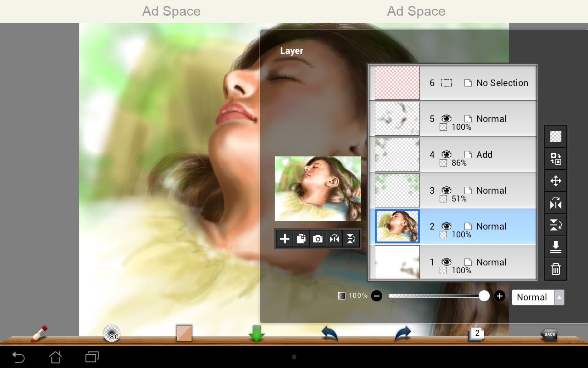Increase opacity with plus button
The height and width of the screenshot is (368, 588).
pos(500,296)
